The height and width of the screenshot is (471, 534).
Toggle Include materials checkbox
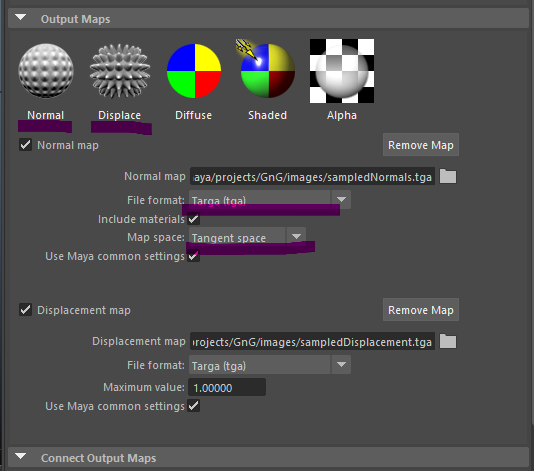tap(193, 219)
